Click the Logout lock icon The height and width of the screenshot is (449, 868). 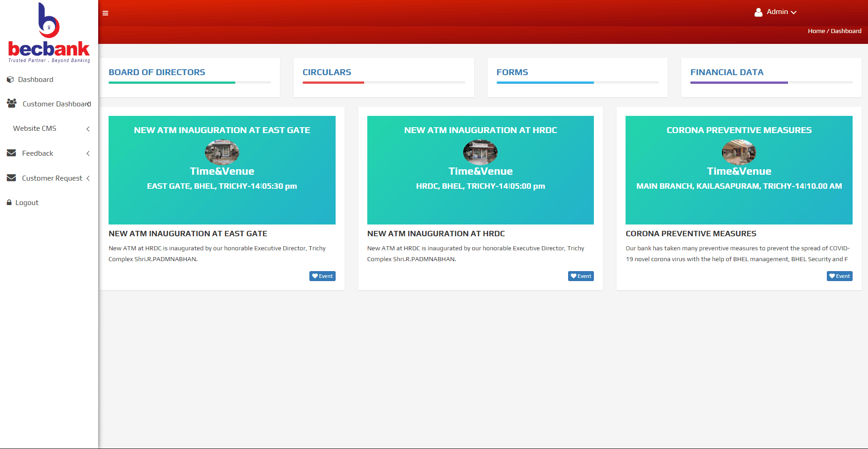pyautogui.click(x=9, y=202)
